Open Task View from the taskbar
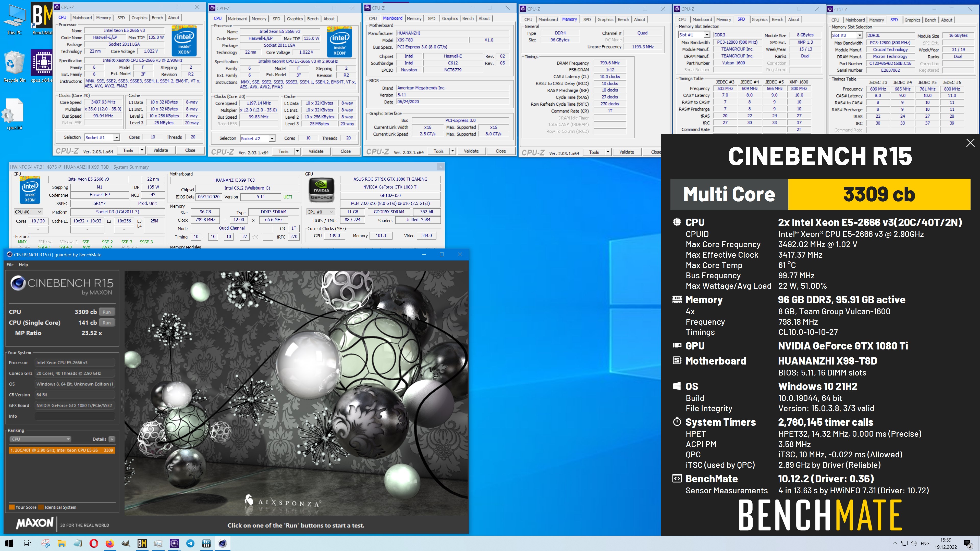 pyautogui.click(x=27, y=543)
